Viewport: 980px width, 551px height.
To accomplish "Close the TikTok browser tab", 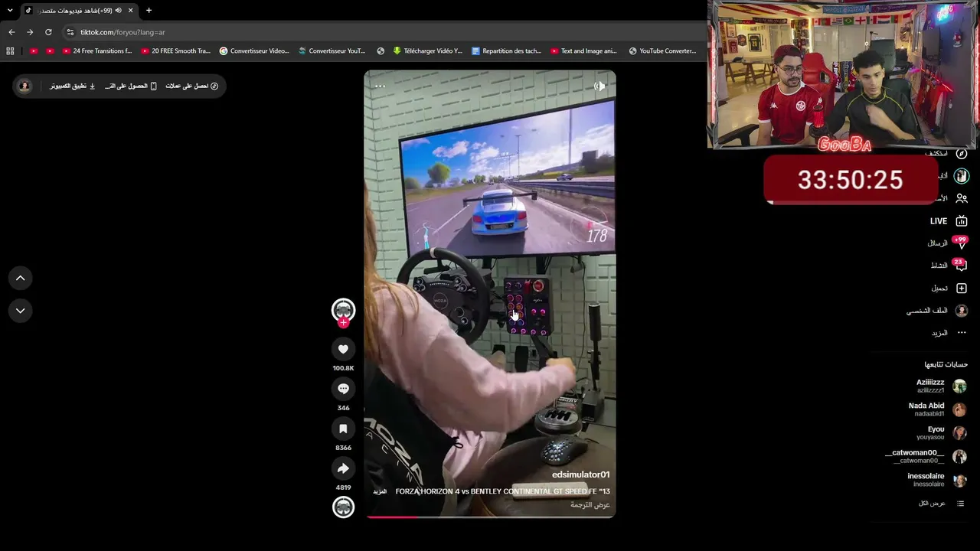I will coord(130,11).
